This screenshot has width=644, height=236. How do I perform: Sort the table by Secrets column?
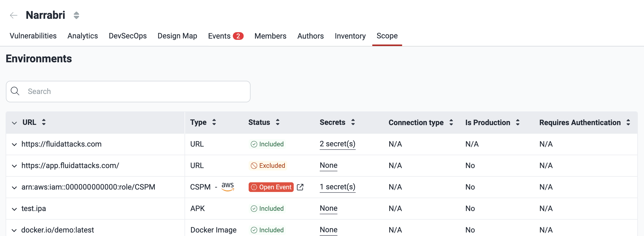(353, 122)
